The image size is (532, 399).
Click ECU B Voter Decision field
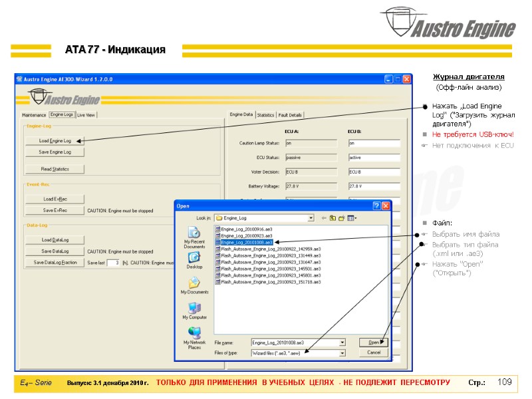pyautogui.click(x=374, y=172)
